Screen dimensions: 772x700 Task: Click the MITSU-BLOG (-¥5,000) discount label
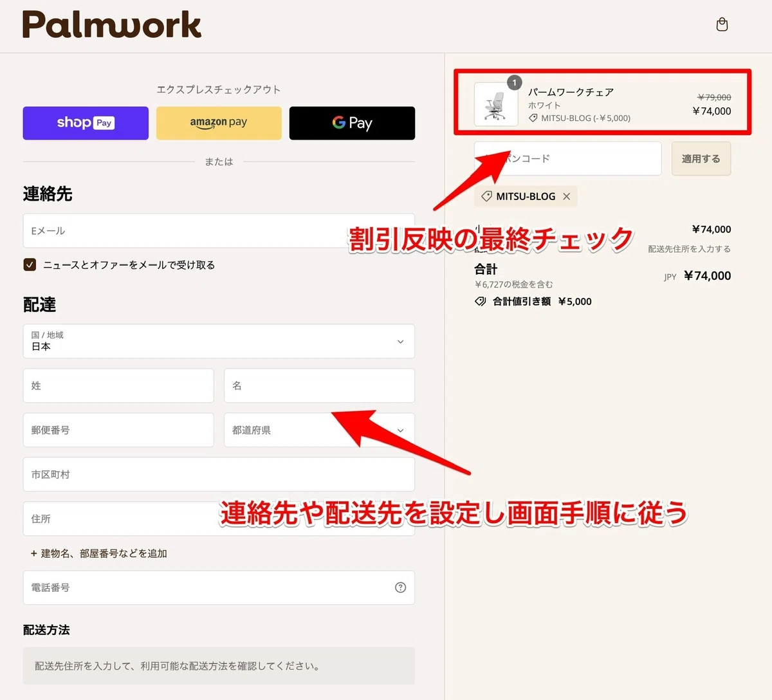(x=585, y=118)
